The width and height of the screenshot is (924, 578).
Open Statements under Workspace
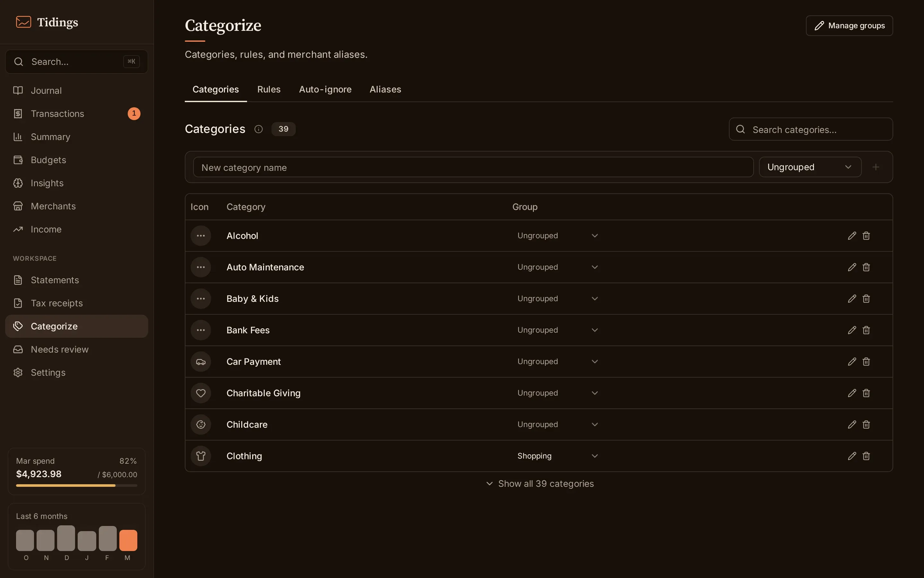(x=76, y=280)
